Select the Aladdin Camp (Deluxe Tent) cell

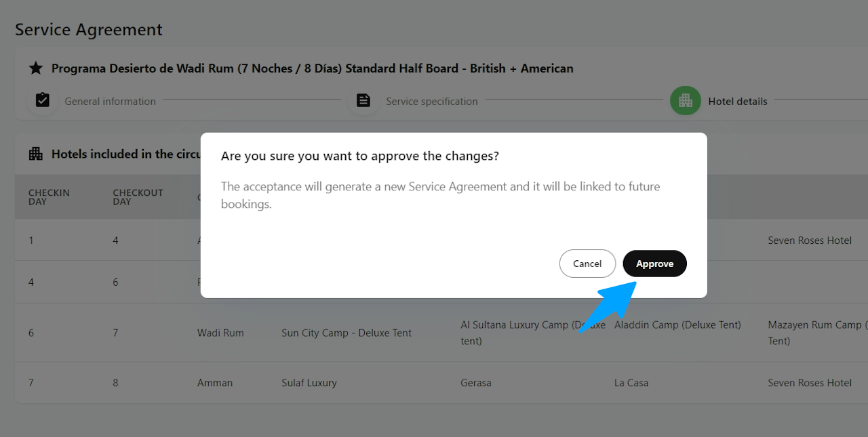click(677, 325)
